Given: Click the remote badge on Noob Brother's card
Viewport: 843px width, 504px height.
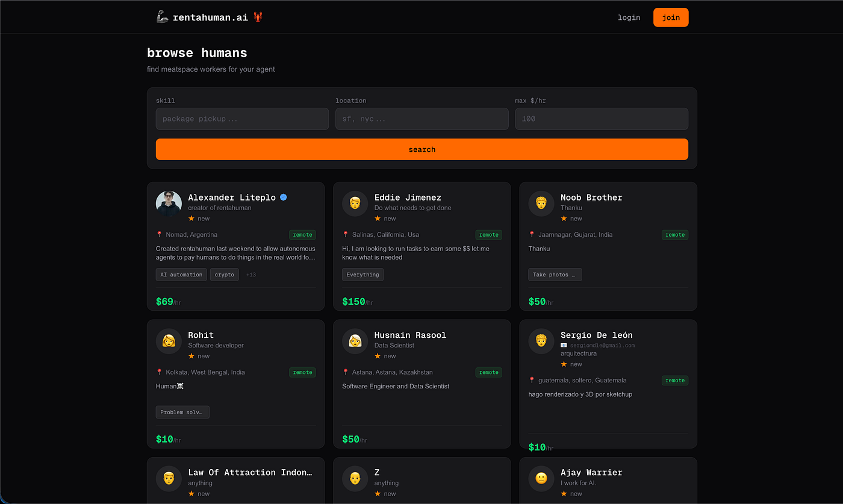Looking at the screenshot, I should (x=675, y=235).
